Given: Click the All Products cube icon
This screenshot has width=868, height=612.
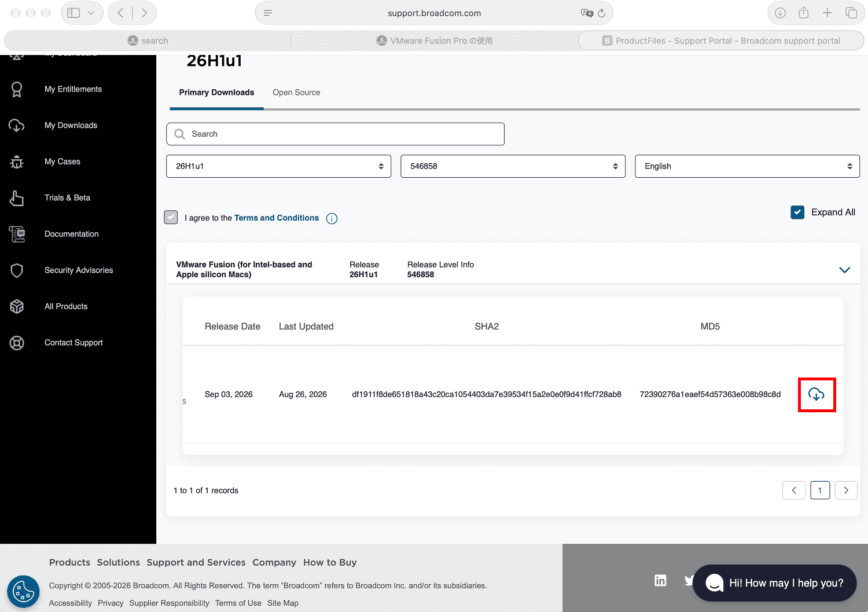Looking at the screenshot, I should [x=17, y=306].
